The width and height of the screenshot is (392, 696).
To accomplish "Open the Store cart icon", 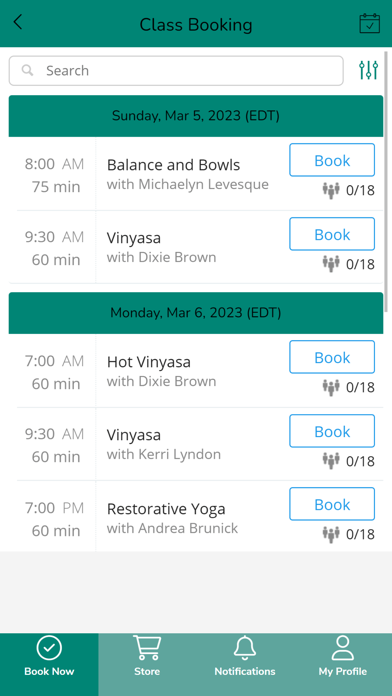I will 147,648.
